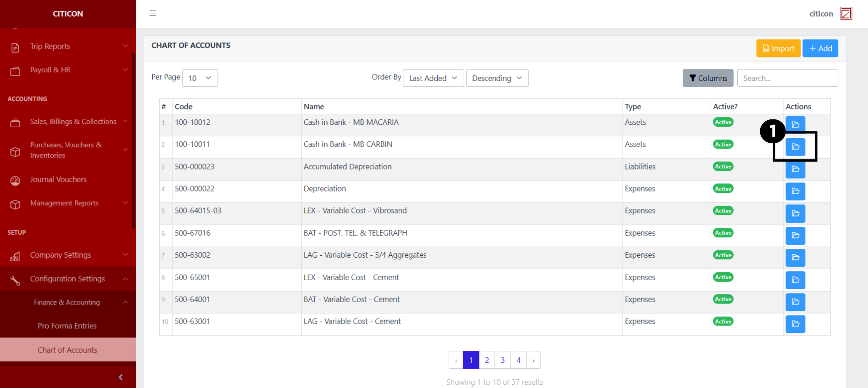The height and width of the screenshot is (388, 868).
Task: Click the citicon profile icon at top right
Action: click(x=846, y=14)
